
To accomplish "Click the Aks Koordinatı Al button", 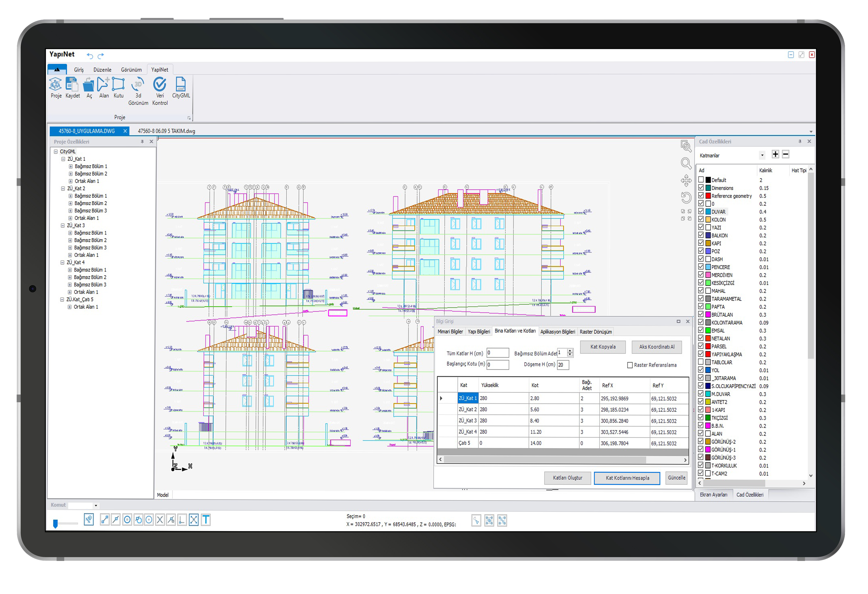I will pos(657,347).
